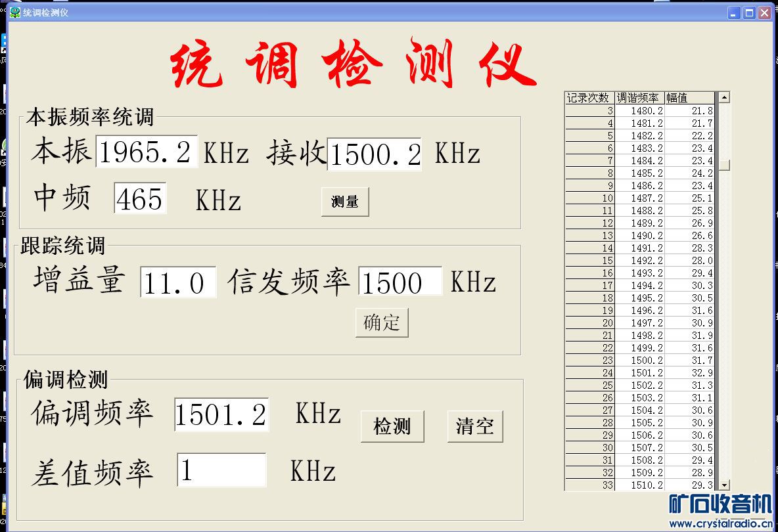This screenshot has width=778, height=532.
Task: Select amplitude cell 22.2 in row 5
Action: coord(689,135)
